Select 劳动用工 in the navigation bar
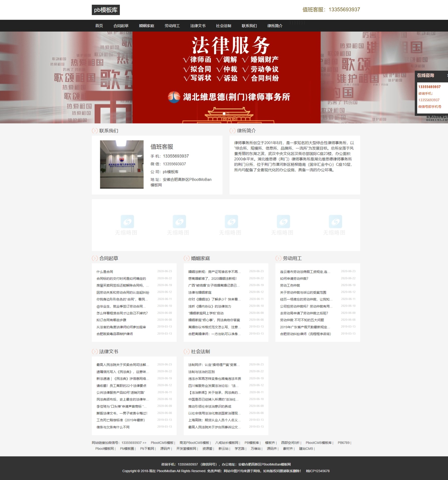Viewport: 448px width, 480px height. (172, 26)
